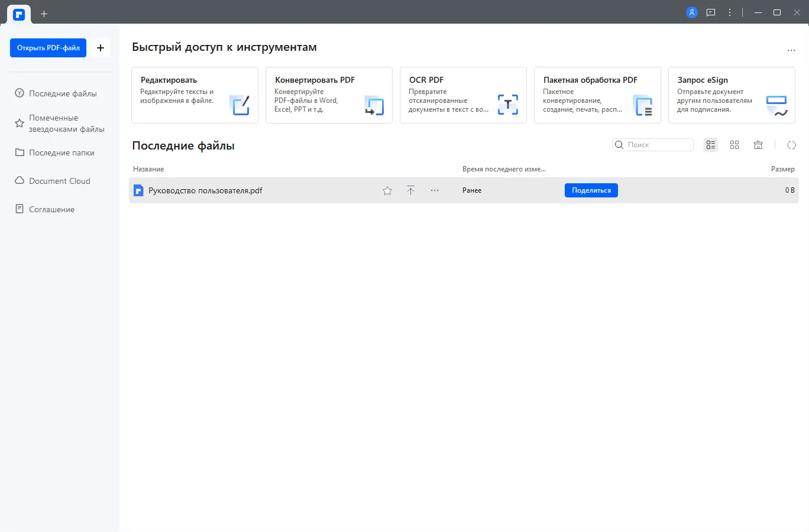Open the Редактировать tool
This screenshot has height=532, width=809.
click(x=195, y=95)
